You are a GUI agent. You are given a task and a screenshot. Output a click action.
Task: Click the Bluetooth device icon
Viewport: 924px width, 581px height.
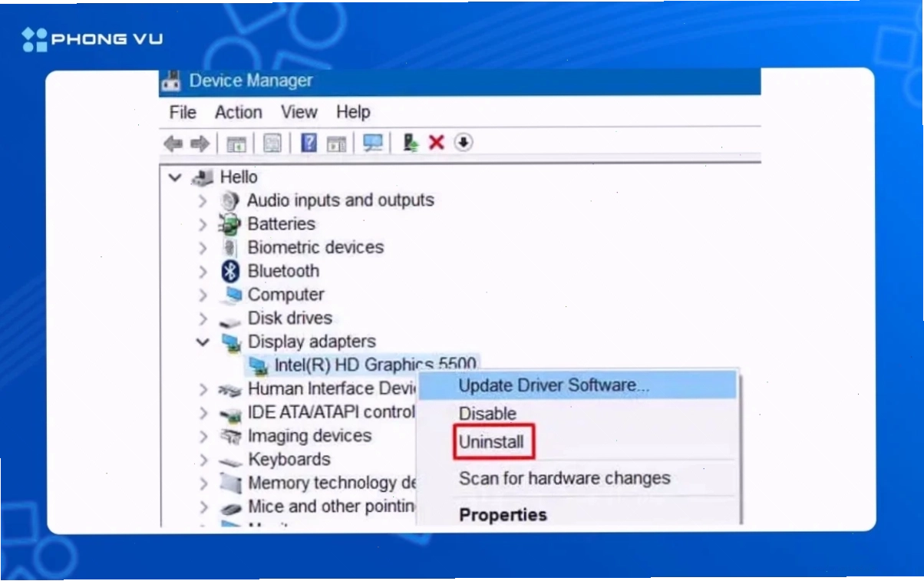coord(230,271)
